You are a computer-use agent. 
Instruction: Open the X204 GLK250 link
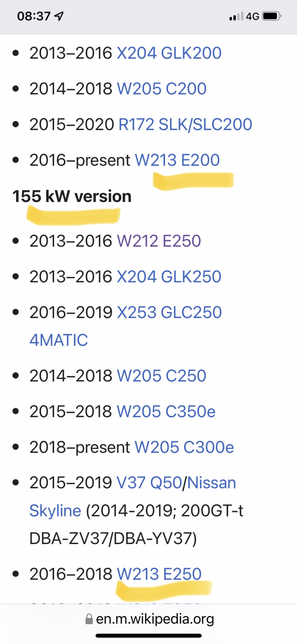[x=169, y=277]
